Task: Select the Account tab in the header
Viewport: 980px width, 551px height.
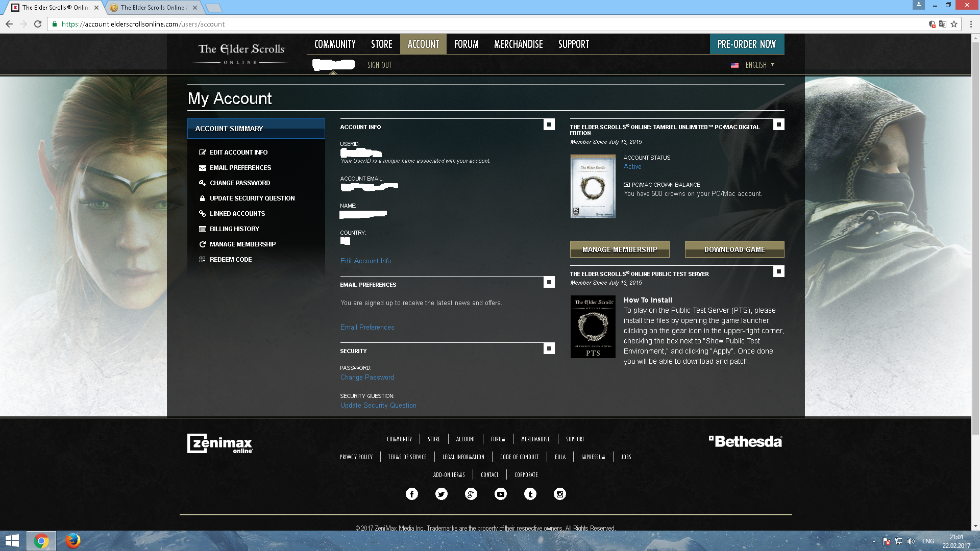Action: pos(423,44)
